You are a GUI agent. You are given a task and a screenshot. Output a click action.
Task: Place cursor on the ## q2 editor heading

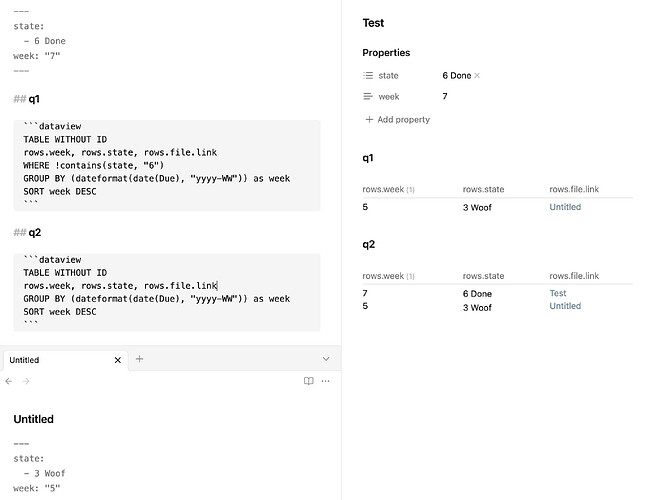click(x=27, y=233)
